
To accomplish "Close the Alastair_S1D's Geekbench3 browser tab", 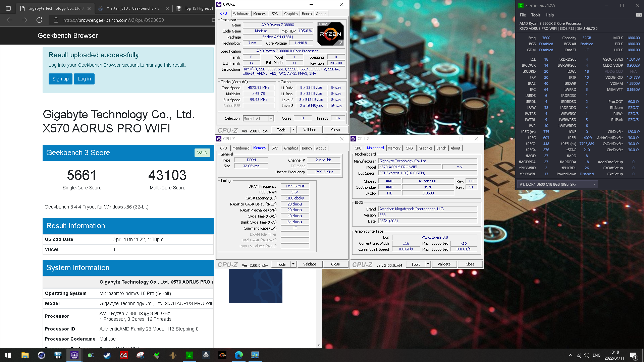I will pyautogui.click(x=167, y=8).
